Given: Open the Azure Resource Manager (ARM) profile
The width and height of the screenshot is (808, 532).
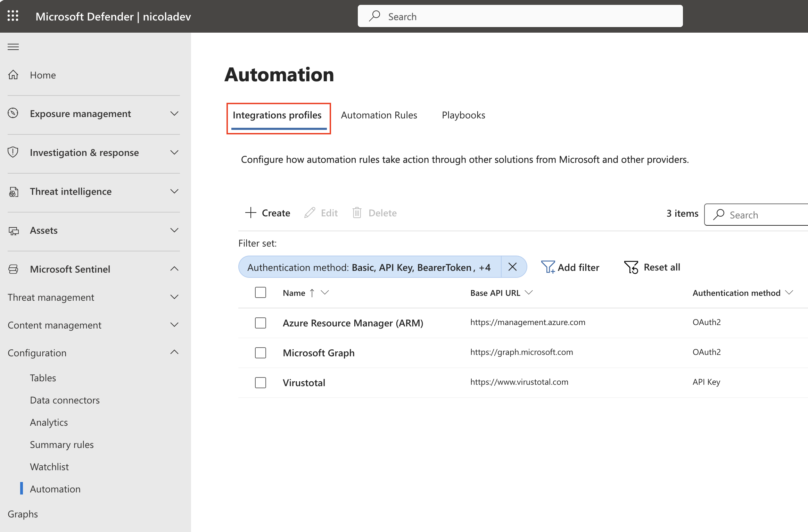Looking at the screenshot, I should (x=353, y=323).
